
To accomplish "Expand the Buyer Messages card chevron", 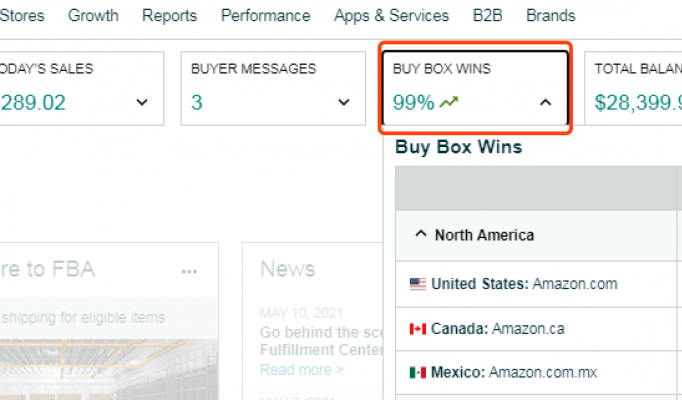I will tap(344, 102).
